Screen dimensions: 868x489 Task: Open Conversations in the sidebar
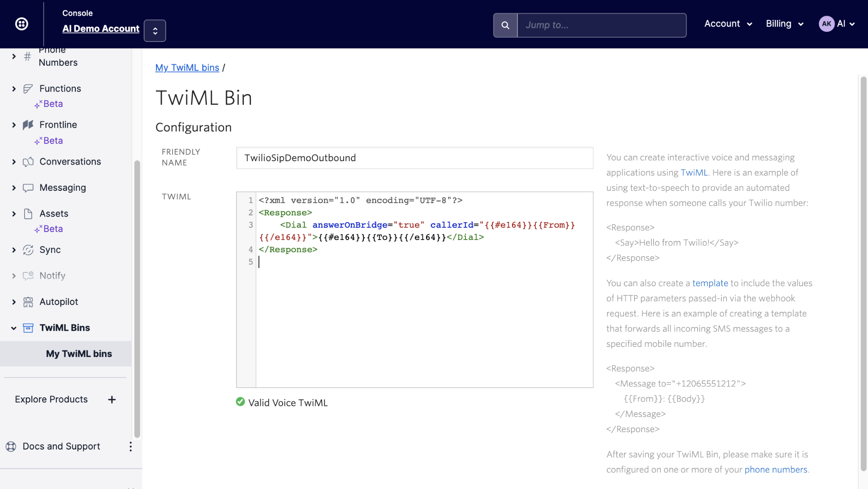pos(70,162)
